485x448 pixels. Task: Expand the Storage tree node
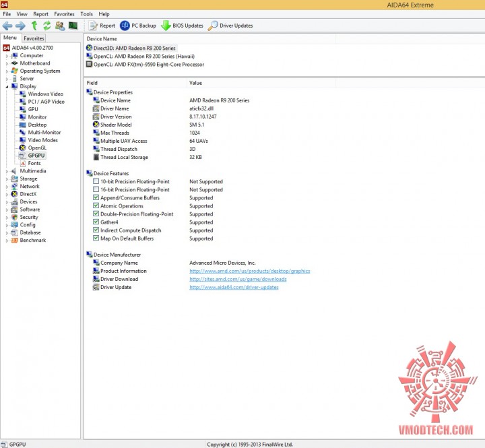(x=7, y=179)
